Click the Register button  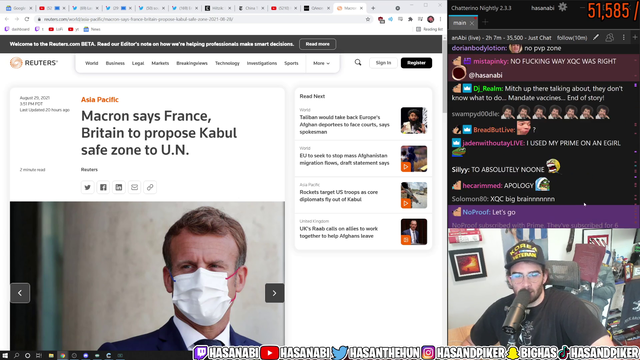[416, 63]
